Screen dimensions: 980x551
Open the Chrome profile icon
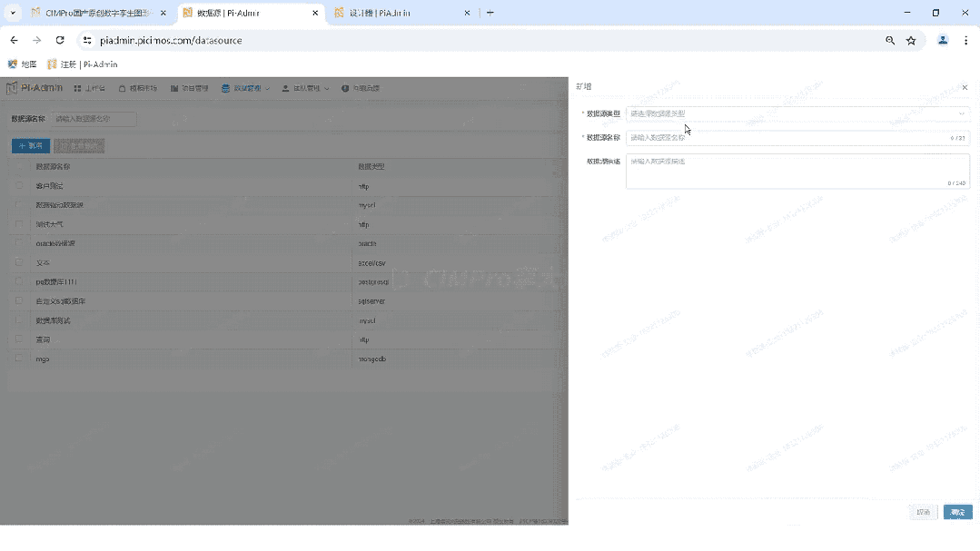pos(943,40)
